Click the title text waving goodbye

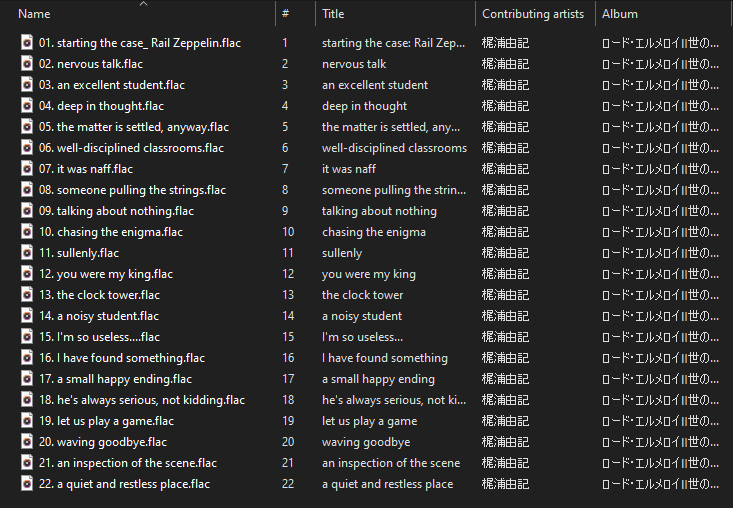click(x=366, y=442)
